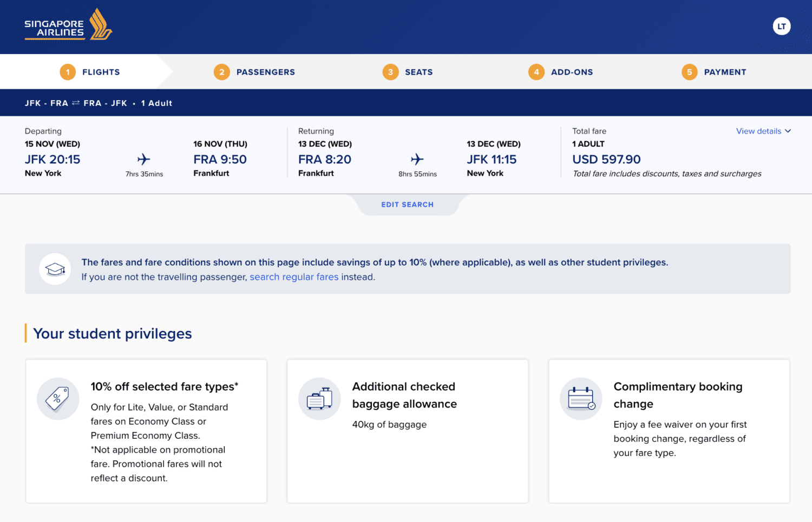The width and height of the screenshot is (812, 522).
Task: Select the Seats step label
Action: pyautogui.click(x=419, y=71)
